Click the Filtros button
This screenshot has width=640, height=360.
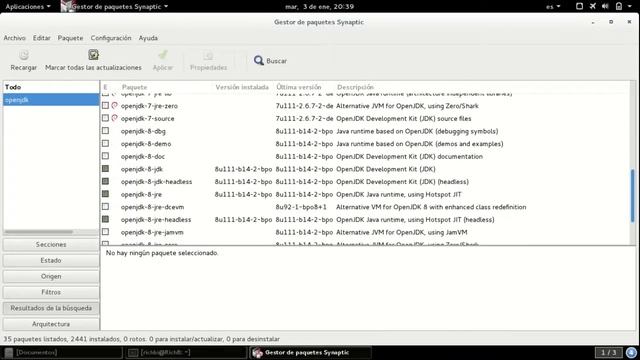click(x=51, y=292)
